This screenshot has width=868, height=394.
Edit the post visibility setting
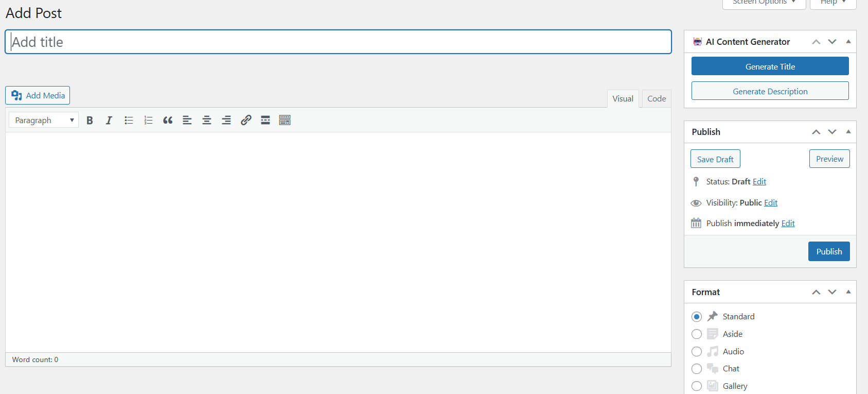[x=771, y=203]
